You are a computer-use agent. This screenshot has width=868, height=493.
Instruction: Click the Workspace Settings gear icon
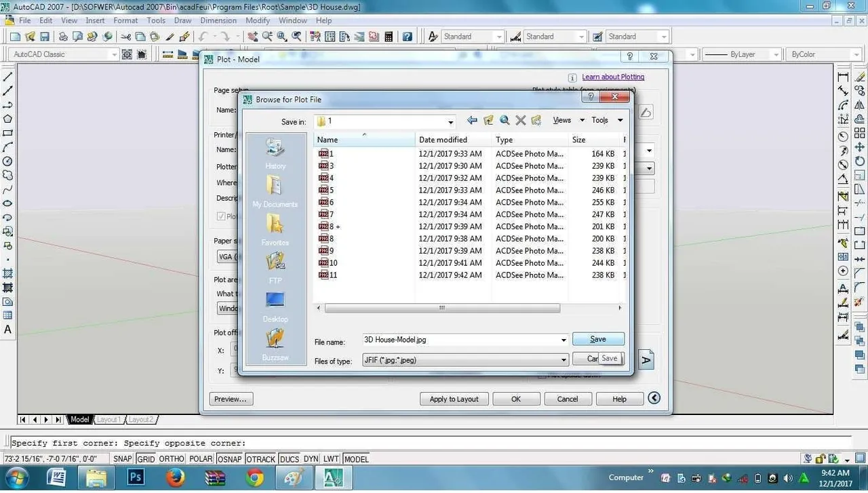(127, 54)
